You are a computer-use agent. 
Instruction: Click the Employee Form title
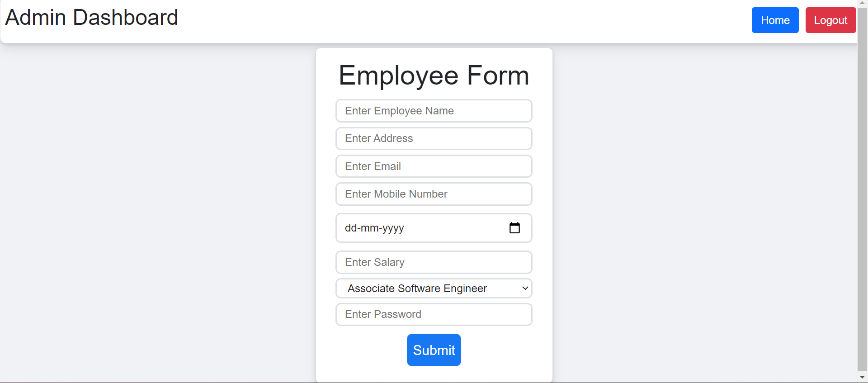(x=434, y=75)
